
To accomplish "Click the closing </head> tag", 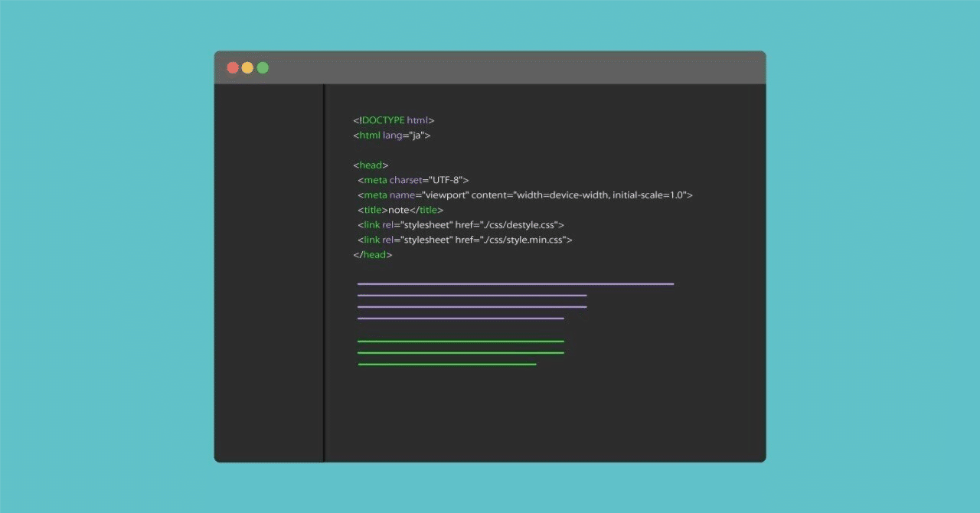I will click(372, 254).
